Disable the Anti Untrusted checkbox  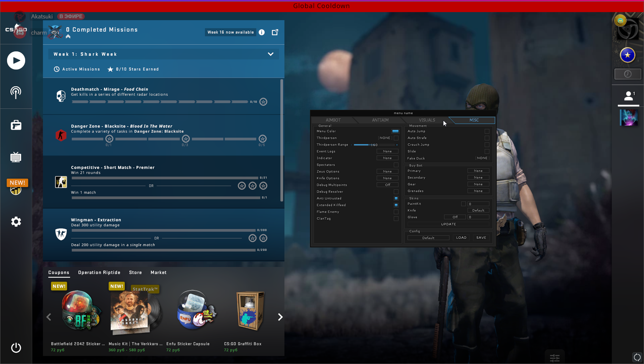pos(396,198)
